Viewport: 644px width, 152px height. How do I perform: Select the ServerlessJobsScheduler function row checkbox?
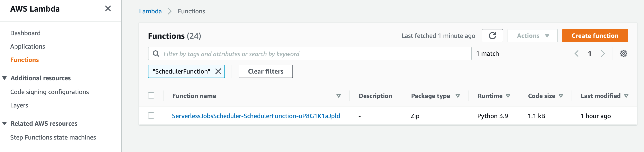click(151, 116)
